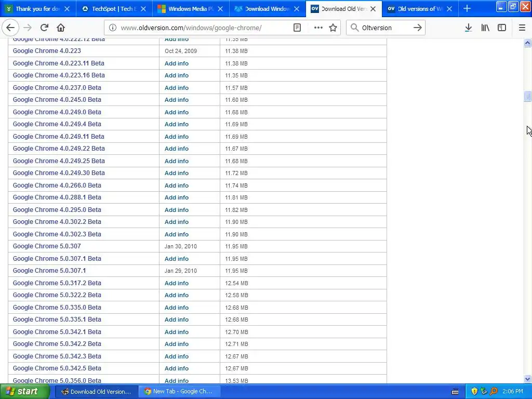Screen dimensions: 532x399
Task: Close the Download Windows tab
Action: (x=297, y=9)
